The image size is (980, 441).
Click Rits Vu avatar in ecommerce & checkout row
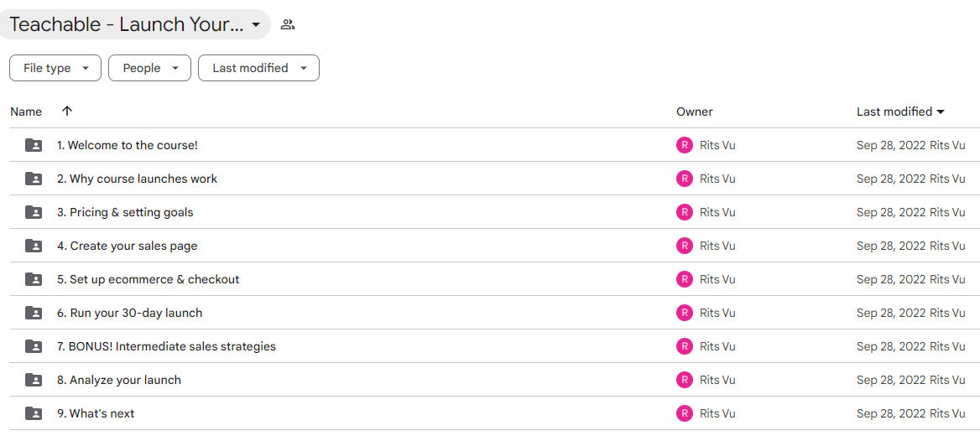[685, 279]
